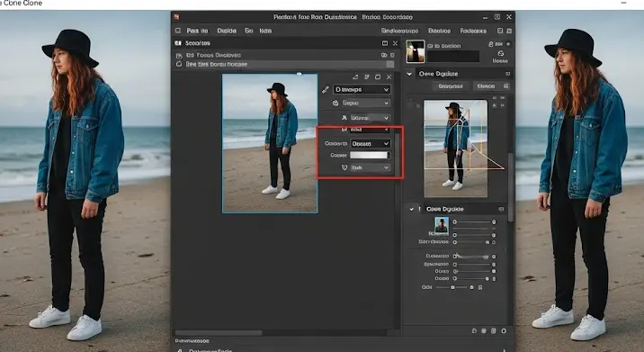Click the rounded square icon above the 'D imaspe' dropdown
The image size is (644, 352).
(x=378, y=77)
